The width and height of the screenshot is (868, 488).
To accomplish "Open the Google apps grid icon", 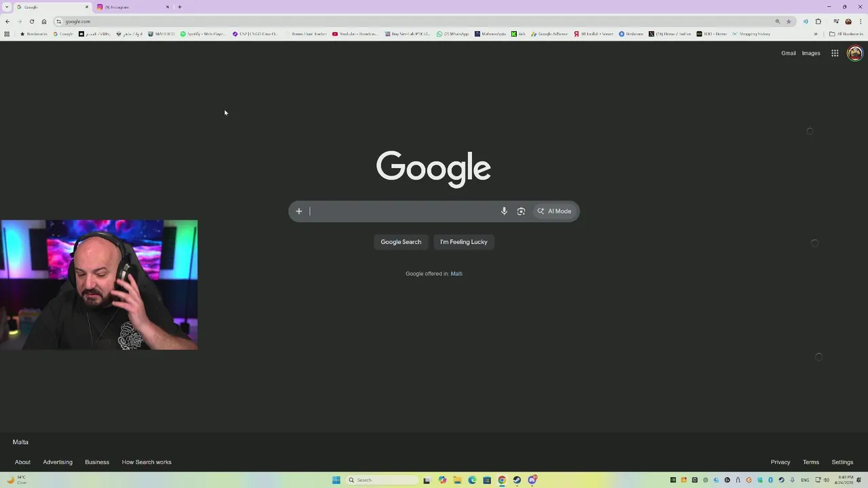I will coord(835,53).
